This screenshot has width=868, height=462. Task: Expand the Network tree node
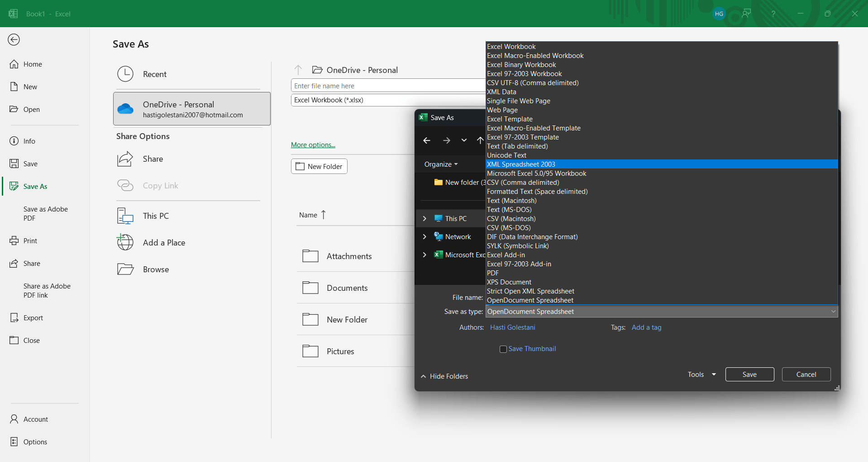point(424,236)
